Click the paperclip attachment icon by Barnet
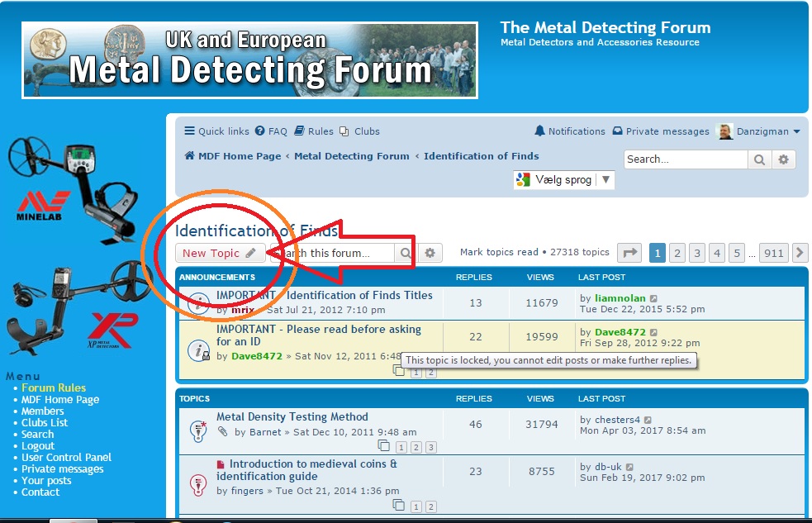This screenshot has height=523, width=812. pos(223,431)
